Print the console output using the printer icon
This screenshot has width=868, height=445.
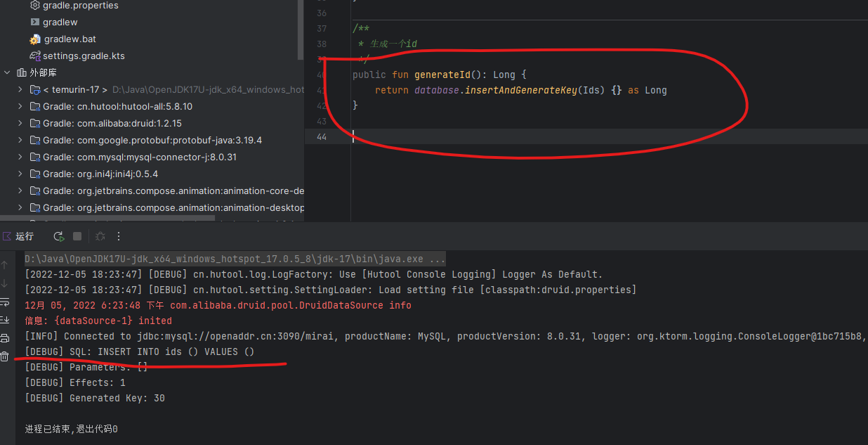tap(4, 337)
